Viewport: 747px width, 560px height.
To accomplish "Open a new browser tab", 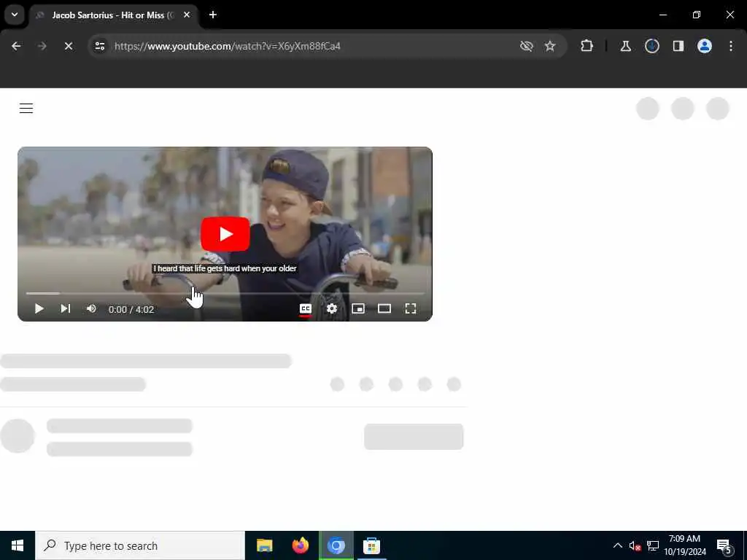I will point(213,15).
